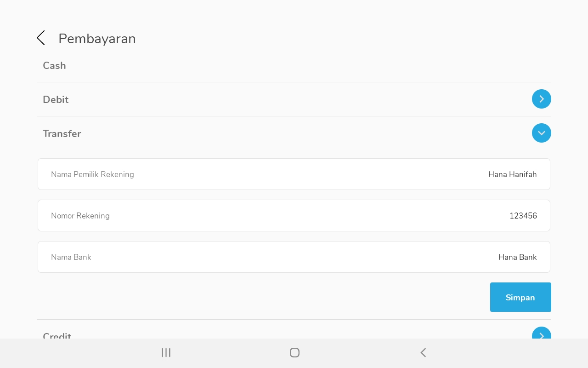Open Android recent apps button
Viewport: 588px width, 368px height.
(166, 353)
